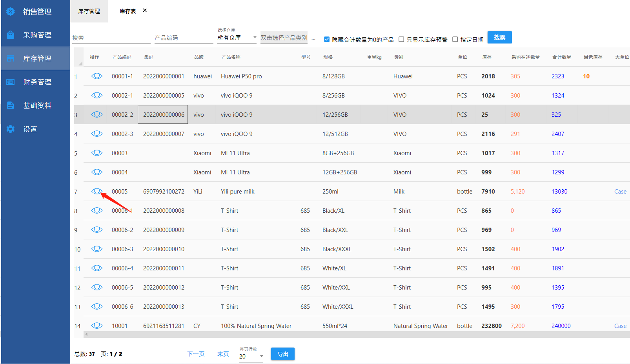Click the 基础资料 document icon

coord(11,105)
